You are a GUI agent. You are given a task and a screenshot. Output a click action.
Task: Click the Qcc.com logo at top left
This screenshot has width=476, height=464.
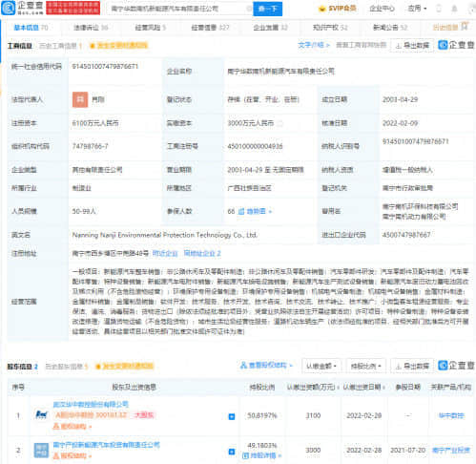(22, 8)
